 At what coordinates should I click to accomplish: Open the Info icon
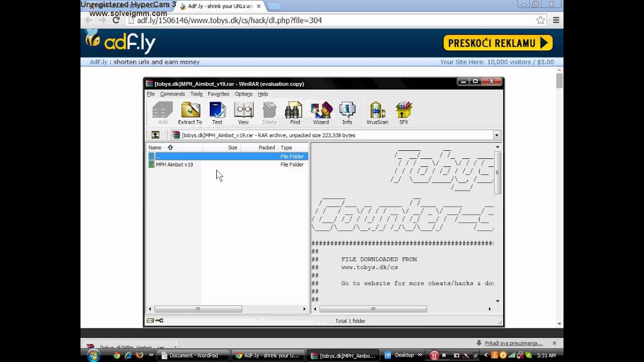tap(347, 113)
